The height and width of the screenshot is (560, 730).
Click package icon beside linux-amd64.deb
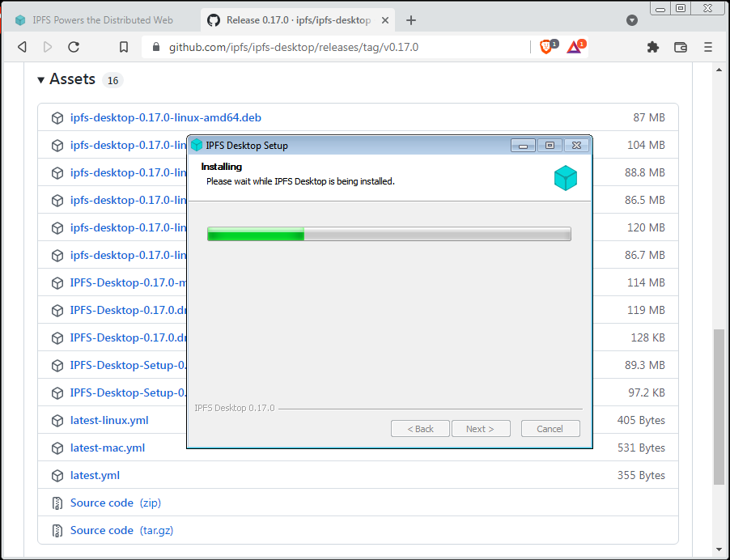click(57, 118)
